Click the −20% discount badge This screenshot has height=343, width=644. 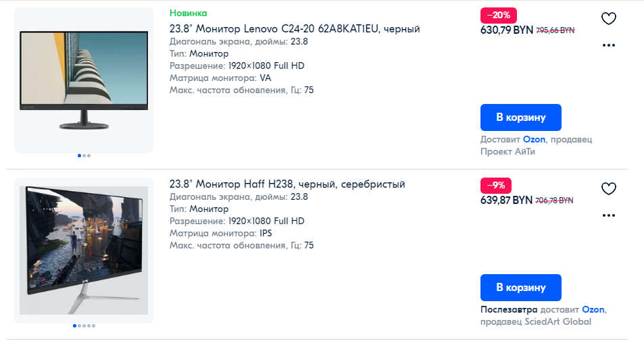(499, 15)
